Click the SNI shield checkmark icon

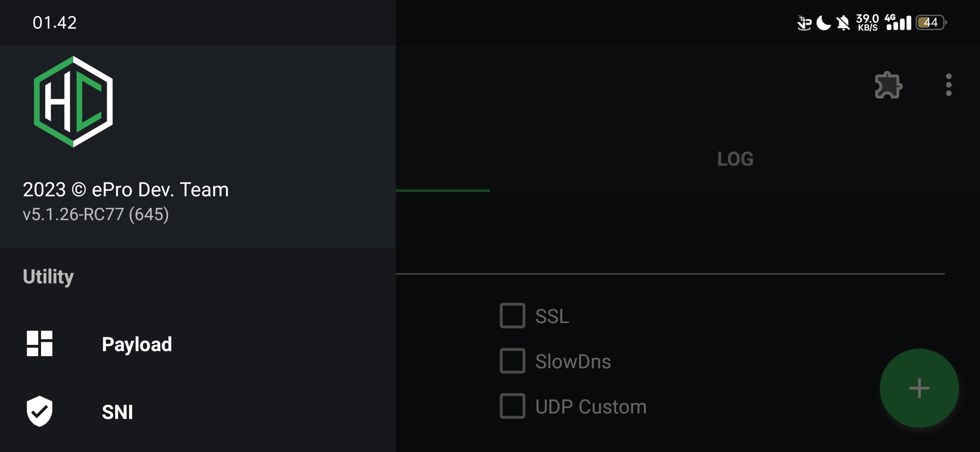click(x=39, y=411)
